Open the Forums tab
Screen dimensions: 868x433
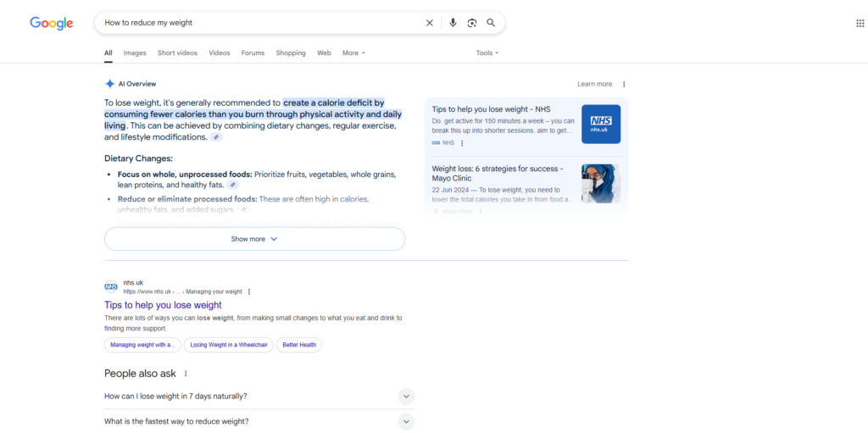click(253, 53)
